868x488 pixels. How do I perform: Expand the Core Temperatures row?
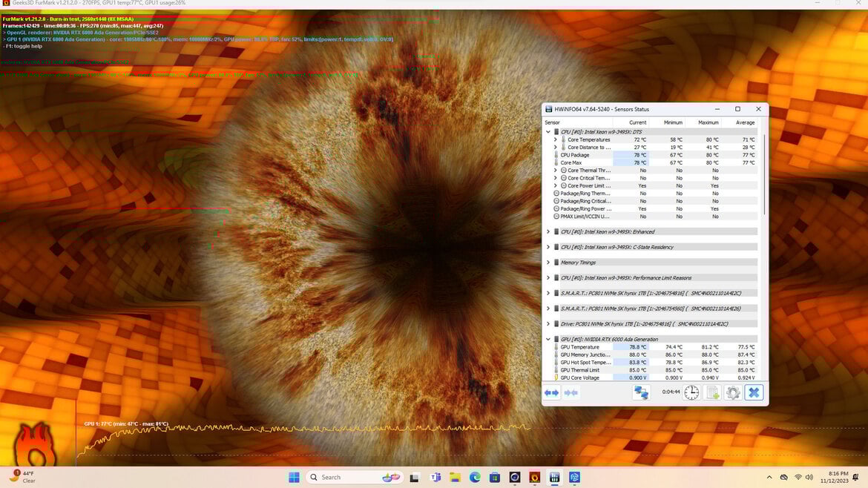[x=555, y=140]
